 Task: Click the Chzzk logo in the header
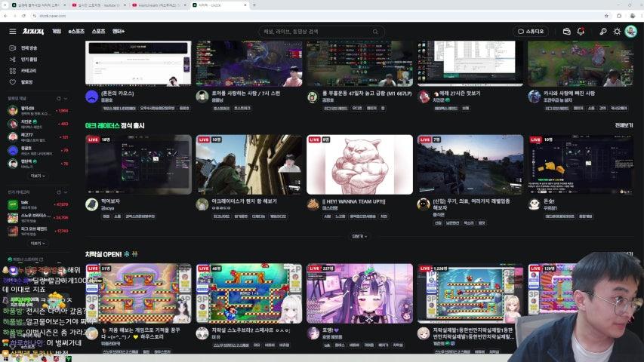32,32
